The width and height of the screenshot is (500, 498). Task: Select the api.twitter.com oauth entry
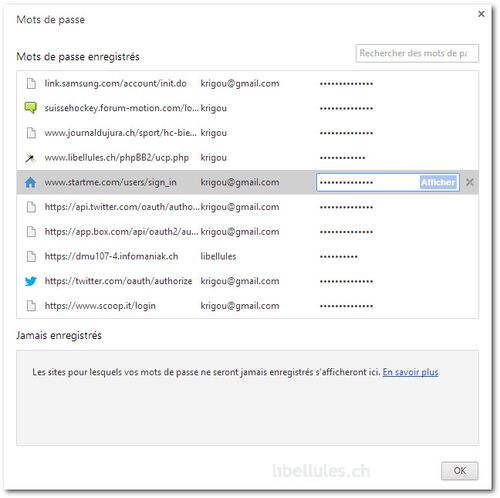point(247,207)
